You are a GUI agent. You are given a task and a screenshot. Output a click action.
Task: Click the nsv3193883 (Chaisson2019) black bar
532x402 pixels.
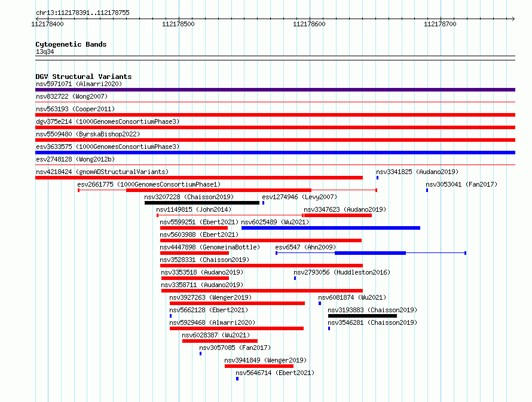pyautogui.click(x=362, y=316)
